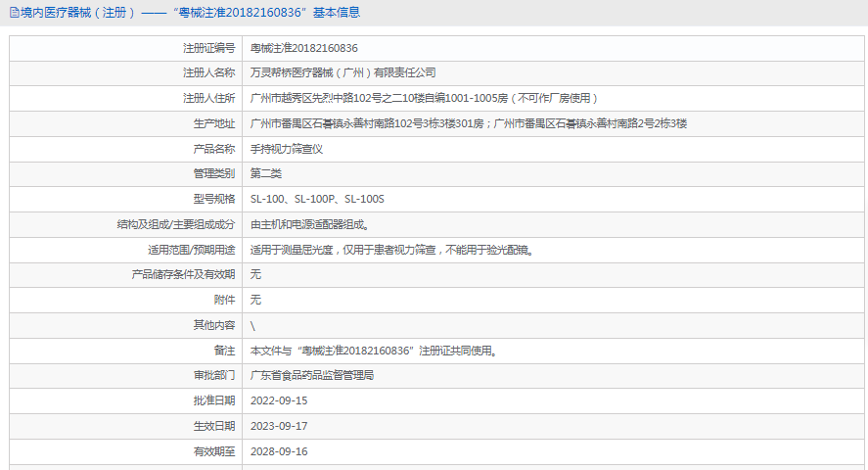Click the 管理类别 label

tap(214, 174)
